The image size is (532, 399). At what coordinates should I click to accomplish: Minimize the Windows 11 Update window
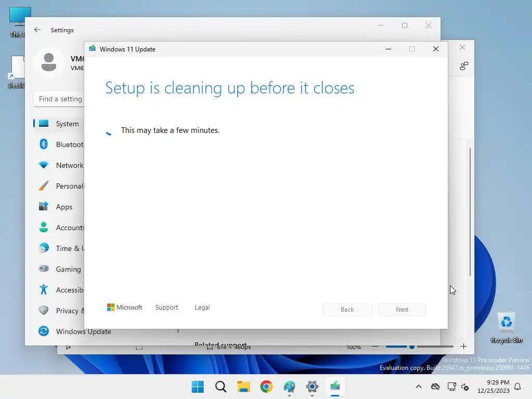coord(389,49)
